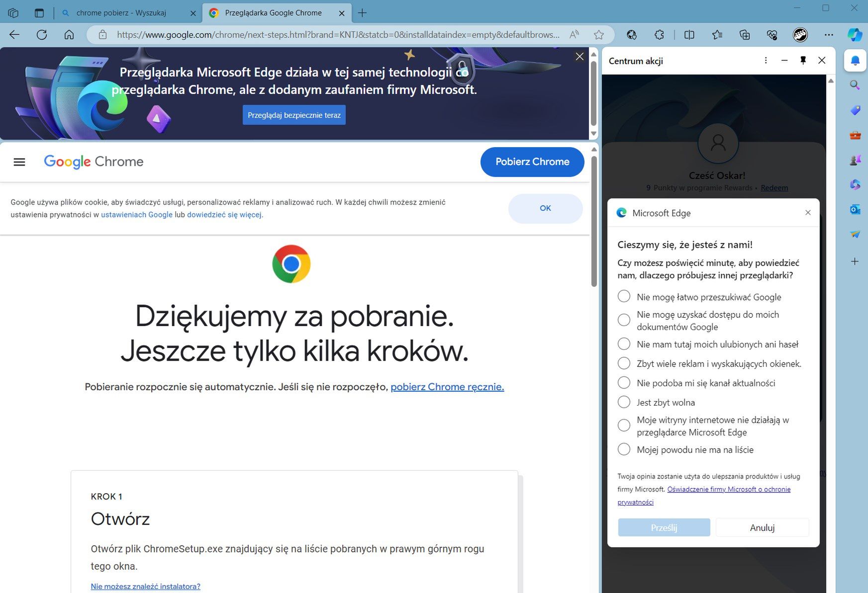The image size is (868, 593).
Task: Click the 'Pobierz Chrome' button
Action: (532, 162)
